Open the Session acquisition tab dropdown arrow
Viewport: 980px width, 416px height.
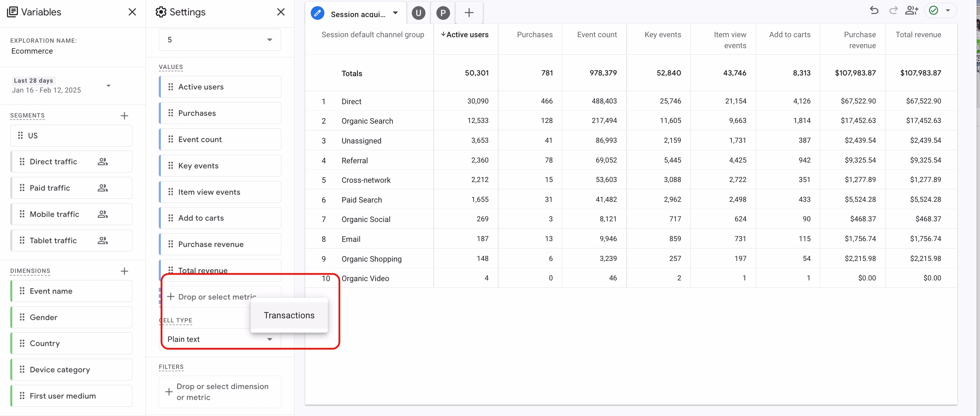point(396,13)
